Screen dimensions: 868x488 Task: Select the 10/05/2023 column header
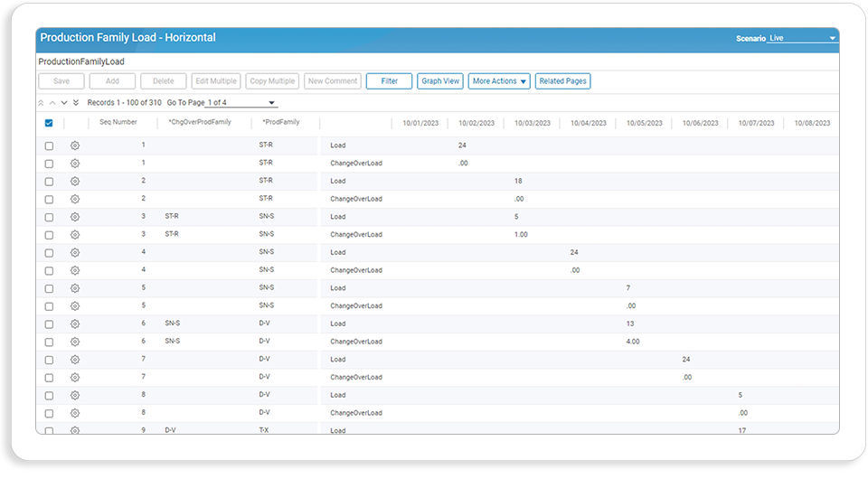[x=645, y=124]
